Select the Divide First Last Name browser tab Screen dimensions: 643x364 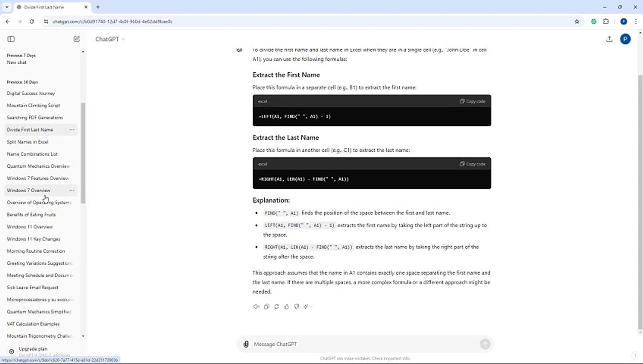click(52, 7)
